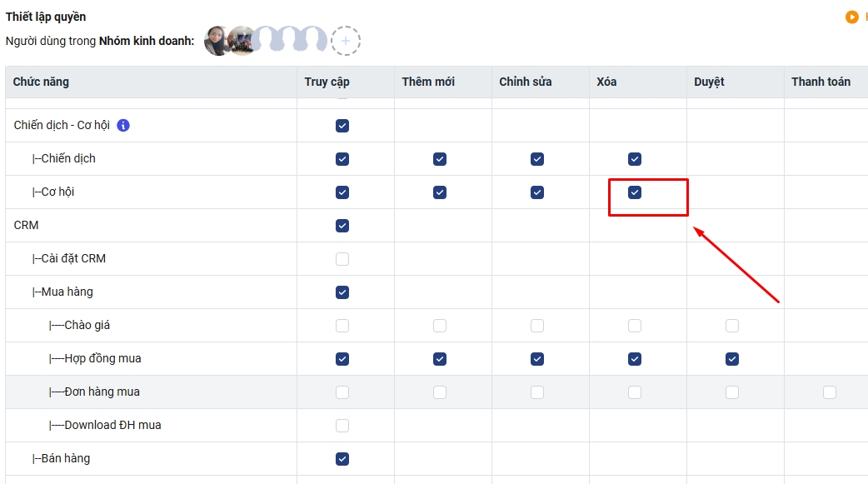Click the info icon beside Chiến dịch - Cơ hội
Screen dimensions: 868x484
coord(123,126)
